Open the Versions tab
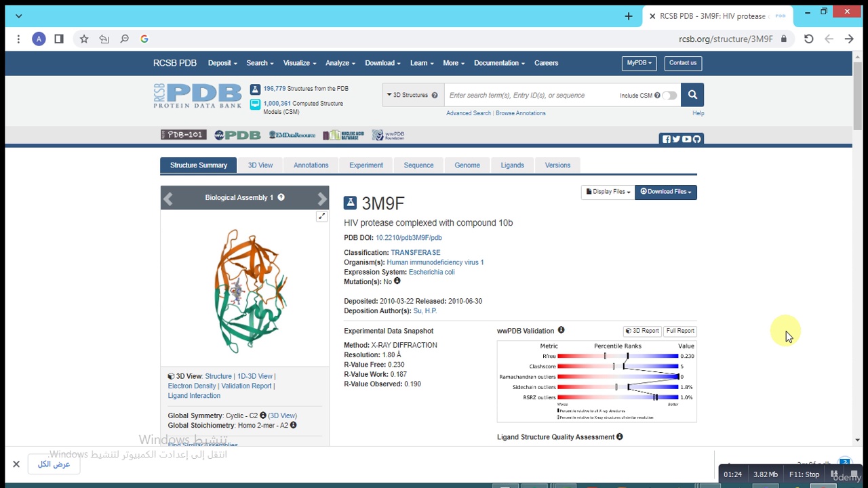868x488 pixels. tap(557, 165)
